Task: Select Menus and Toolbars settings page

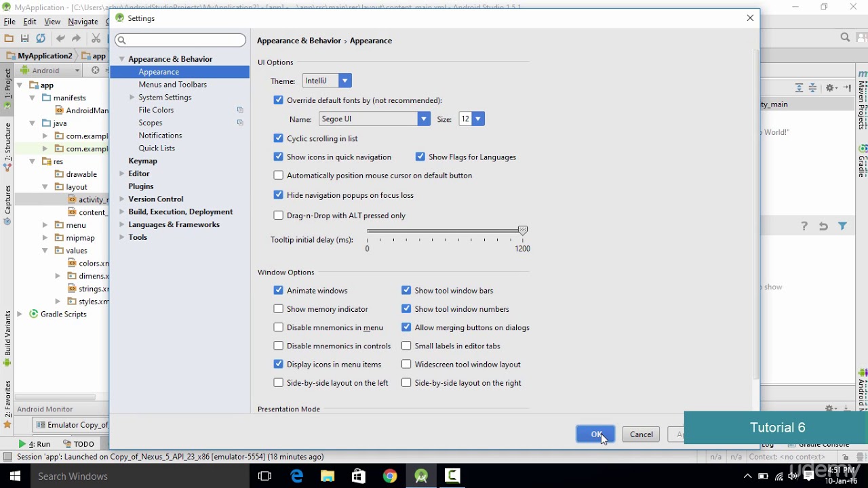Action: (173, 85)
